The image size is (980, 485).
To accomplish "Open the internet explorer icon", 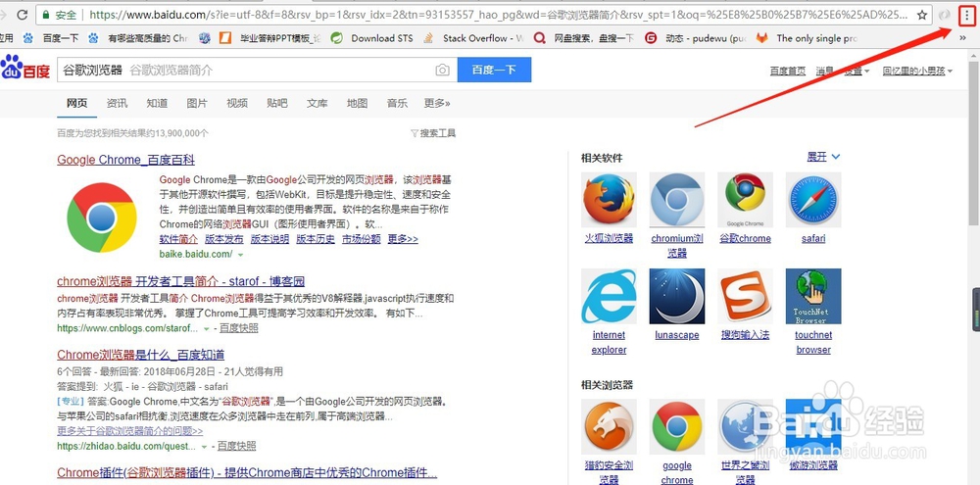I will (609, 296).
